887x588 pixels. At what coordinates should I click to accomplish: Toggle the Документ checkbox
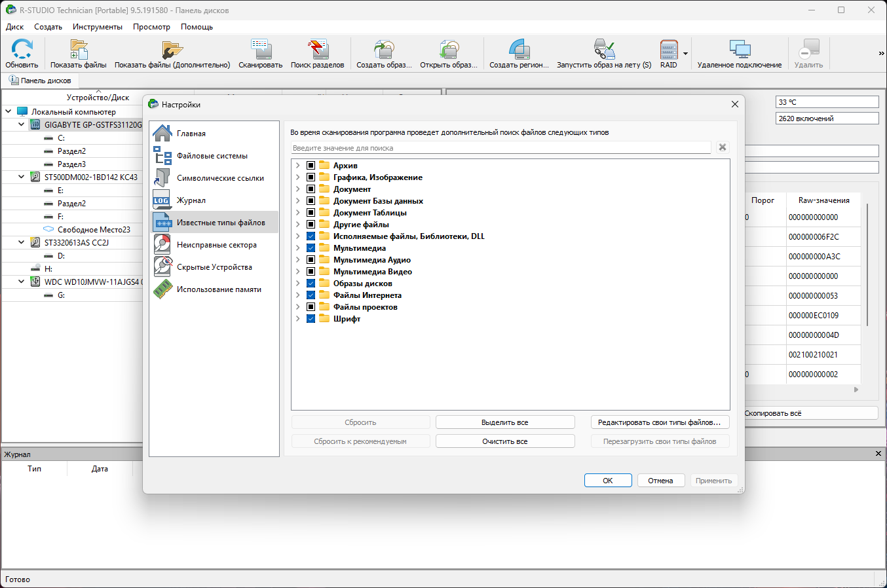(x=311, y=189)
